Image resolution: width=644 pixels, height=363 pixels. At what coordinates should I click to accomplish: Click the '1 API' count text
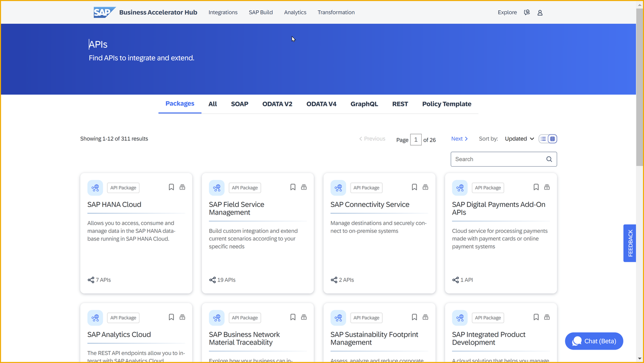click(466, 280)
